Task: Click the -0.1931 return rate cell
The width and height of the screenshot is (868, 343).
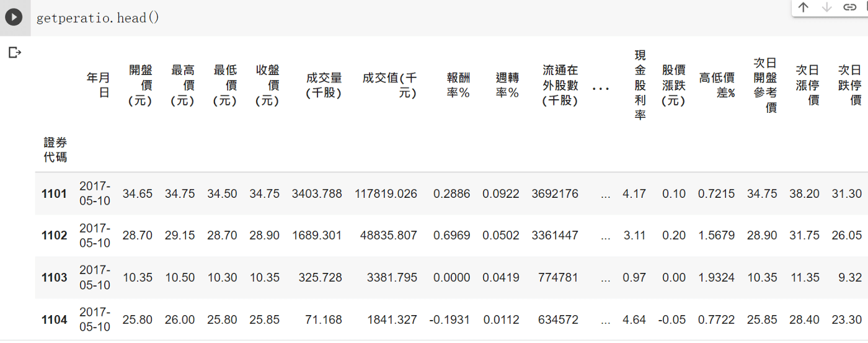Action: (x=449, y=320)
